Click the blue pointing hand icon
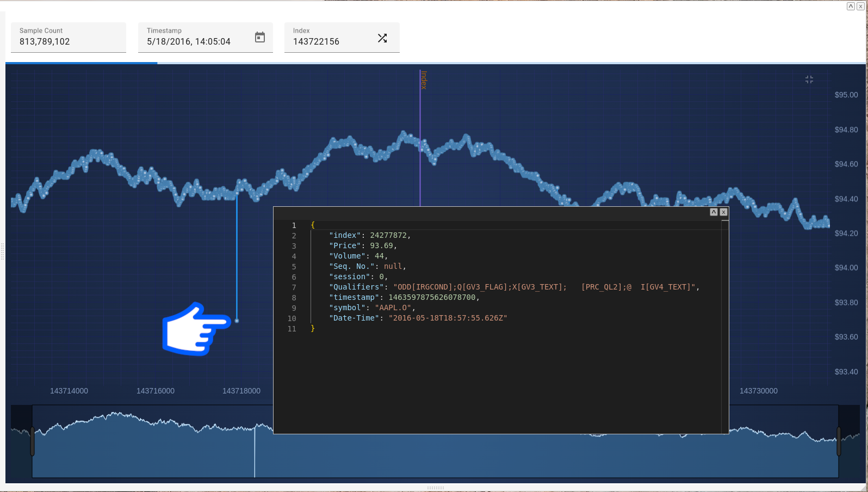868x492 pixels. (x=195, y=329)
